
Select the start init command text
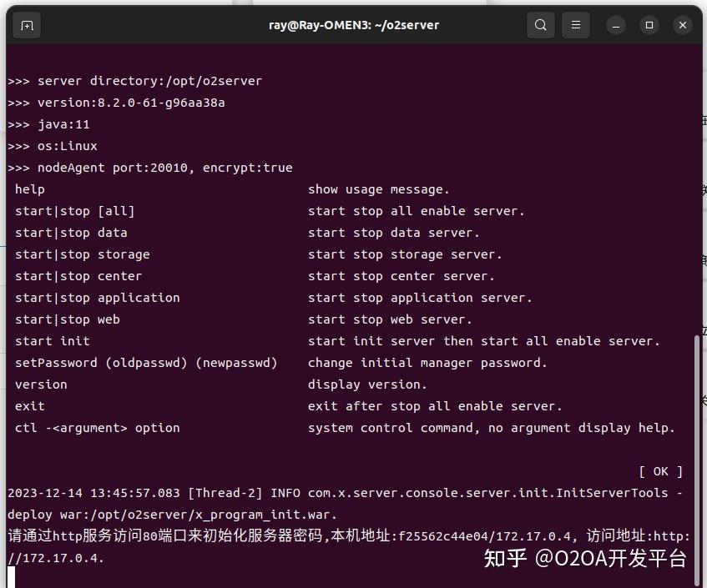[53, 340]
